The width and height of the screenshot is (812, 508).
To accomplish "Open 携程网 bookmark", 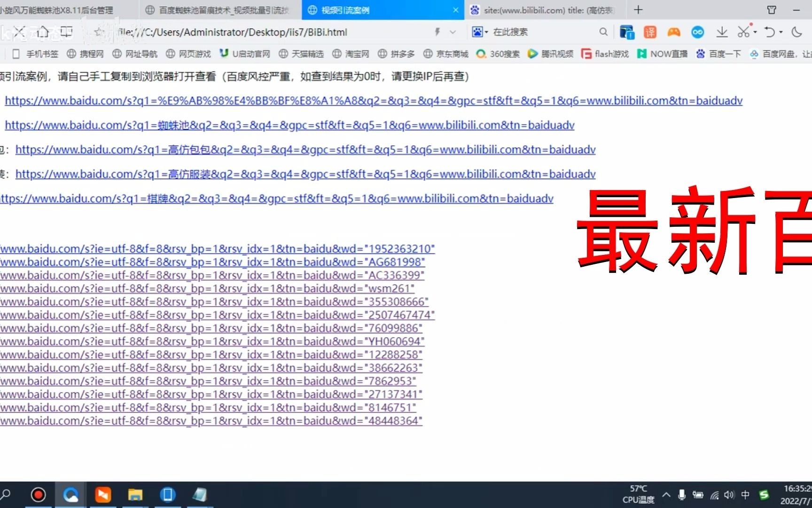I will 85,54.
